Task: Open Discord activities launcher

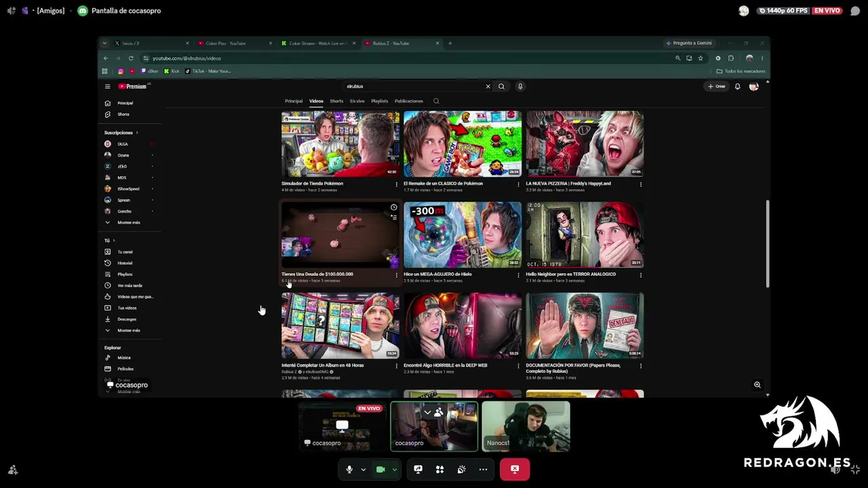Action: (x=439, y=469)
